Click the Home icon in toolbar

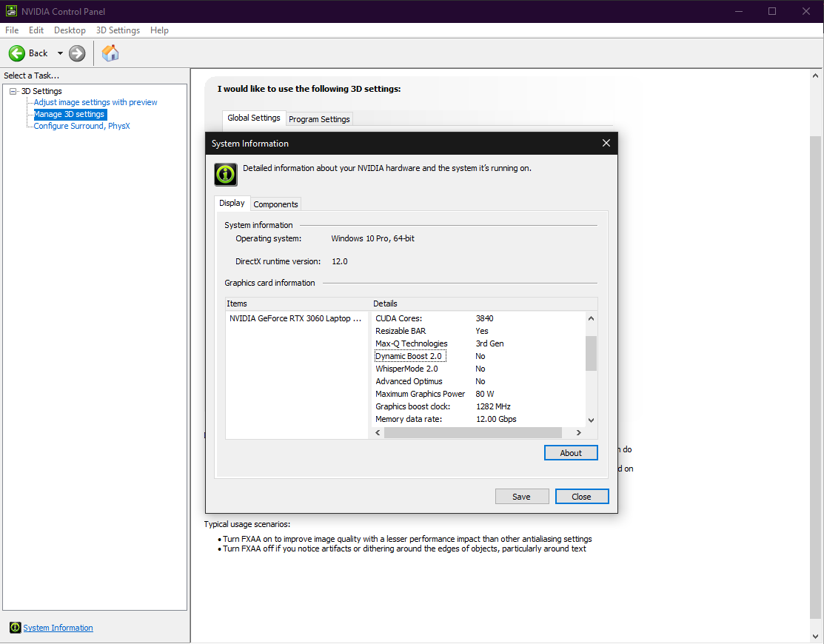point(110,53)
